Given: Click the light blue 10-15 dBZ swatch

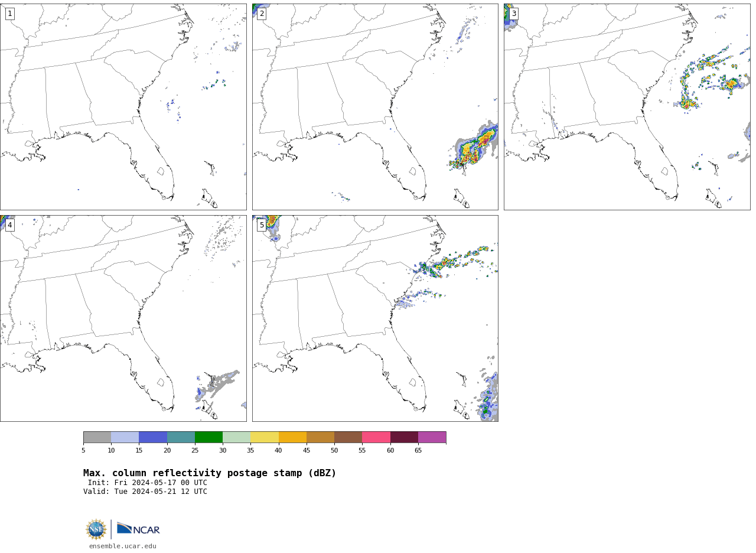Looking at the screenshot, I should (125, 437).
